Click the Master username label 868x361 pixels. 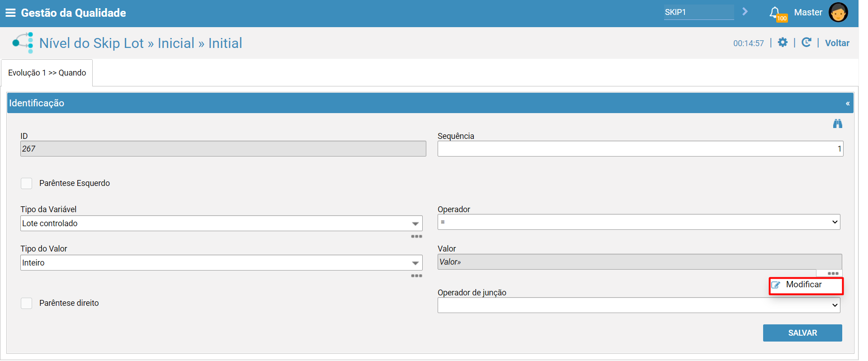[x=808, y=12]
